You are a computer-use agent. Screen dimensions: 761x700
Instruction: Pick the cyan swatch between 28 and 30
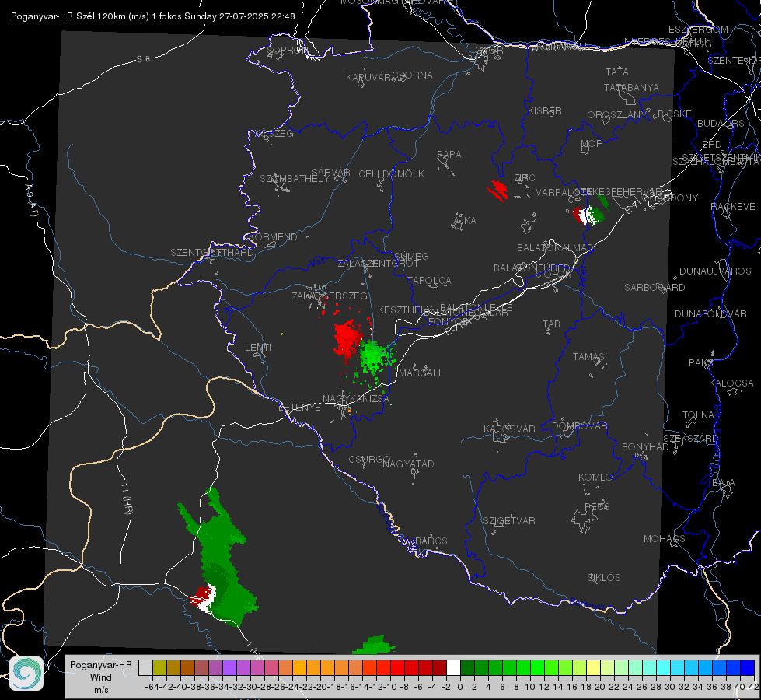pos(664,667)
